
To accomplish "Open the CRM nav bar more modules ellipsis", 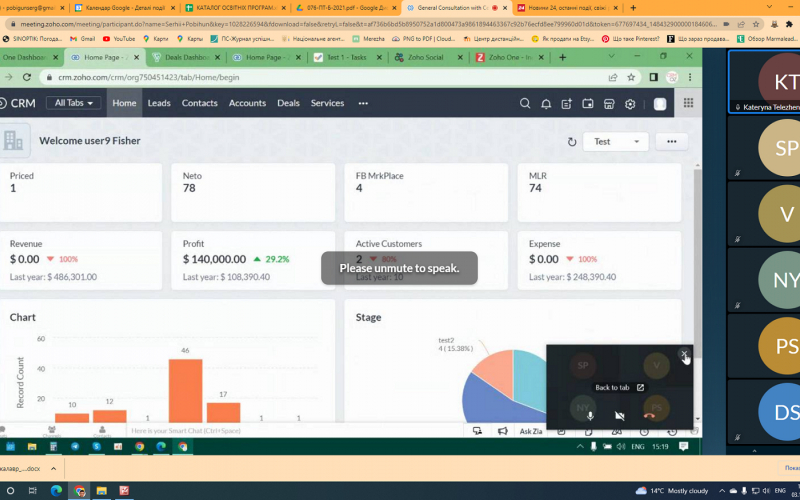I will [363, 104].
